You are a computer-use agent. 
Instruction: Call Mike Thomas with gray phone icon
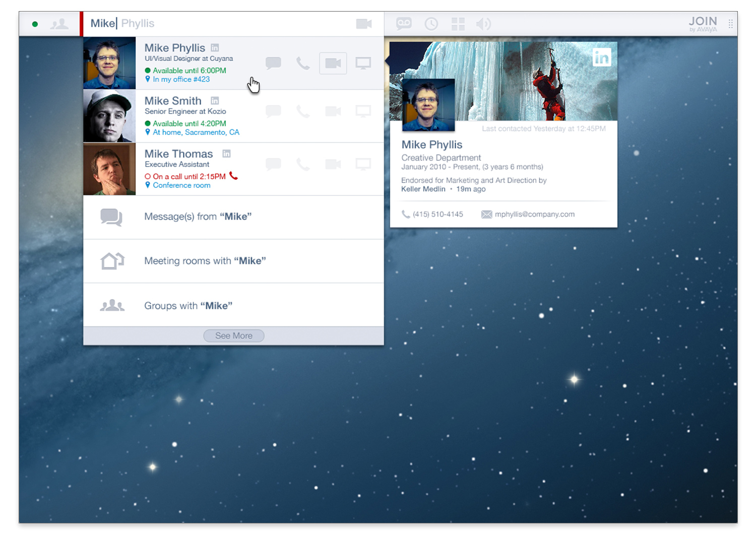[x=303, y=164]
